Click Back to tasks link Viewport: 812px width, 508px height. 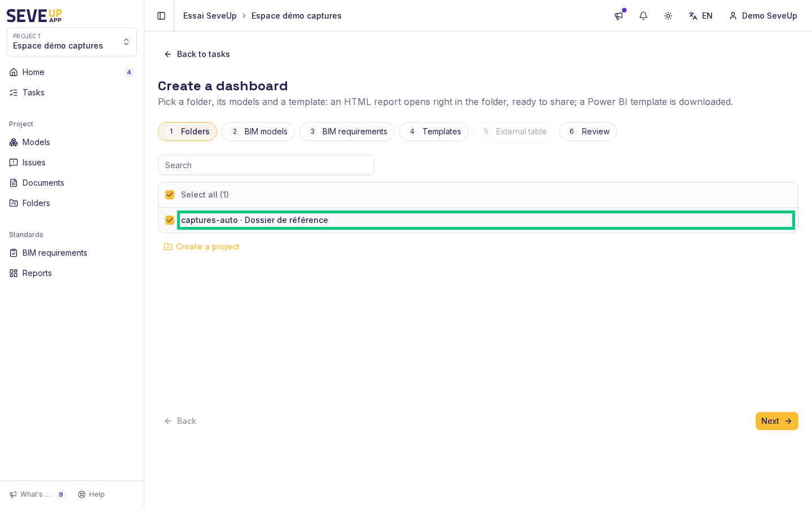(x=197, y=54)
